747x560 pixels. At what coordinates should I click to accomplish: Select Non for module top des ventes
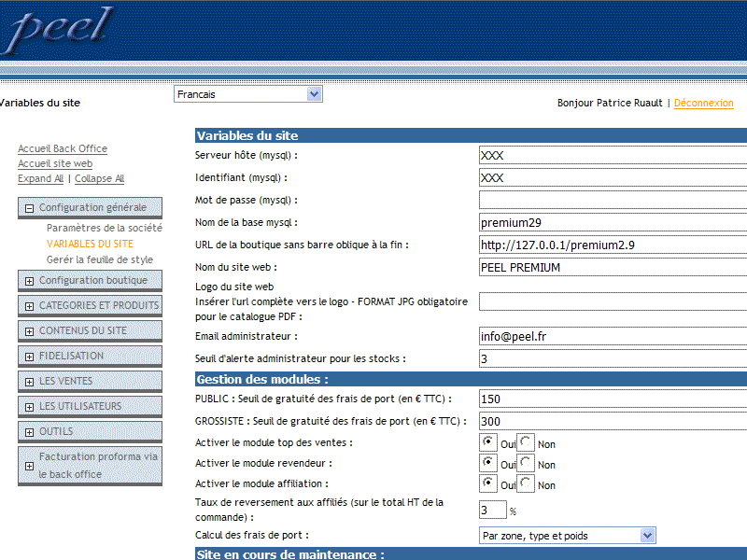(526, 442)
